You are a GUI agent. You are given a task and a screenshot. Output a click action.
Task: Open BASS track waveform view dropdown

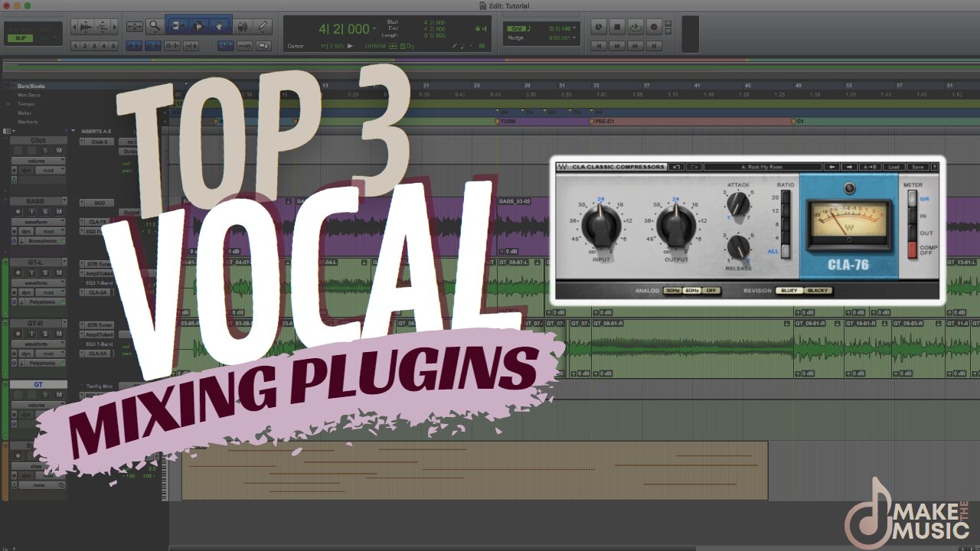point(38,222)
